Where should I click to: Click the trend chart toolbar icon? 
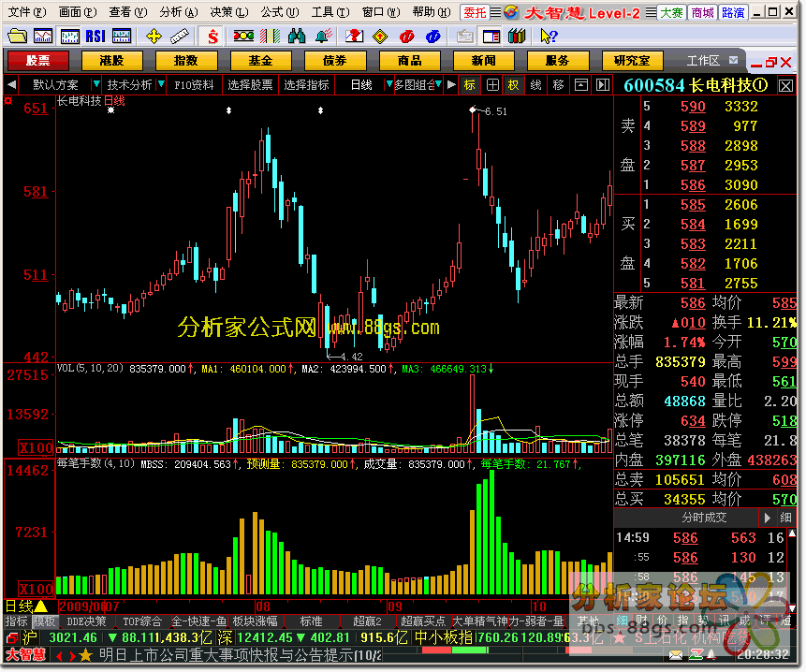coord(43,37)
